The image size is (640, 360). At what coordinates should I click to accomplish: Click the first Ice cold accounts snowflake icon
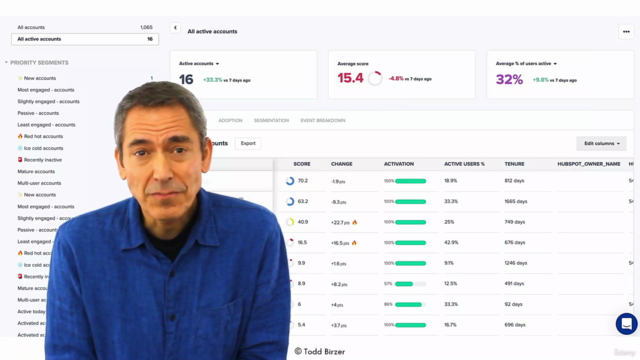[x=20, y=148]
